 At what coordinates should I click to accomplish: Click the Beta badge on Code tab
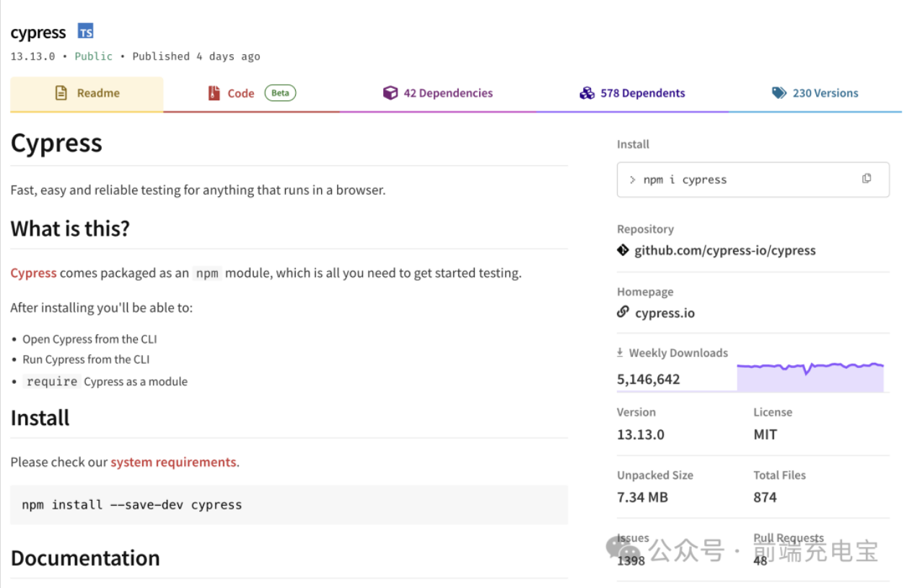280,93
